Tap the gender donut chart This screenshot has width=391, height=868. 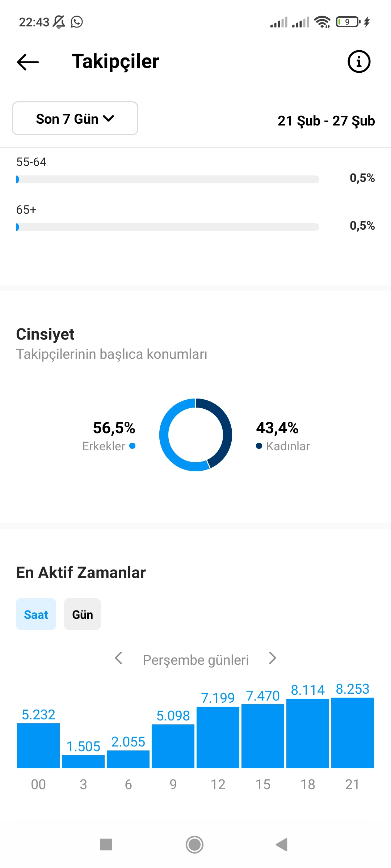click(x=195, y=435)
